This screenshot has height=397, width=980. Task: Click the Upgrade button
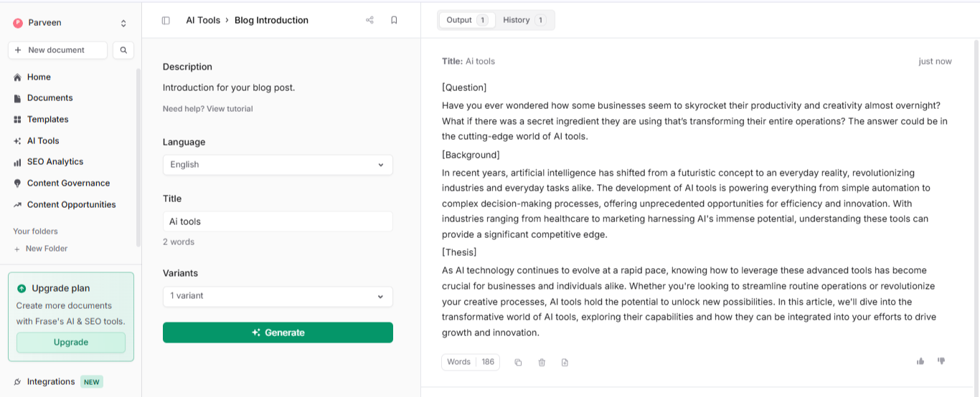coord(71,343)
